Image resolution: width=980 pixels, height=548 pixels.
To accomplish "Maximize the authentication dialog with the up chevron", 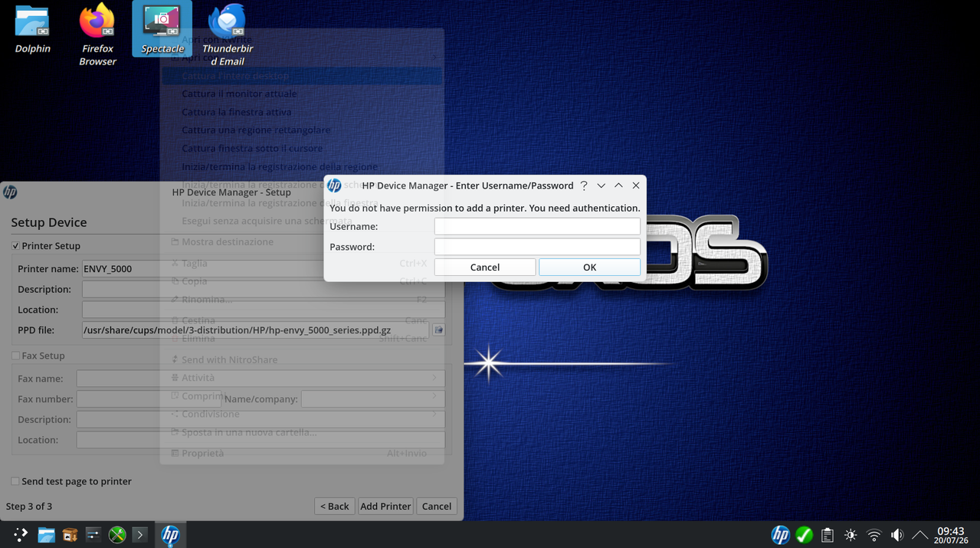I will 618,185.
